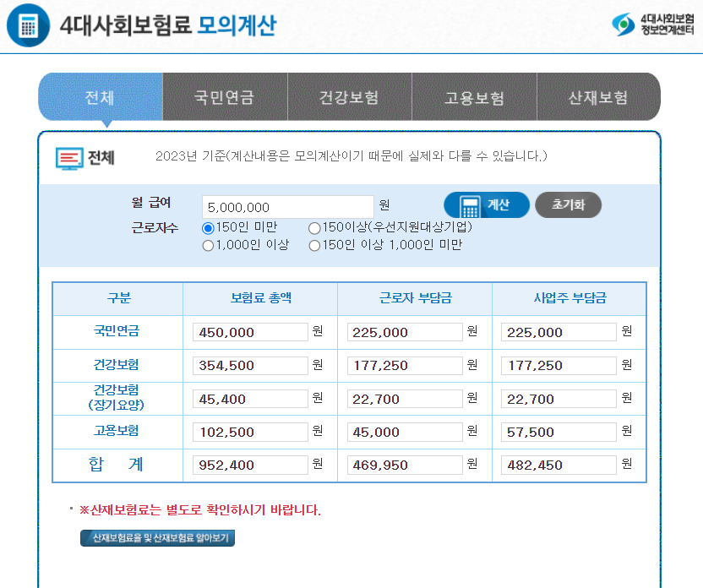703x588 pixels.
Task: Choose 150인 이상 1,000인 미만 option
Action: (314, 246)
